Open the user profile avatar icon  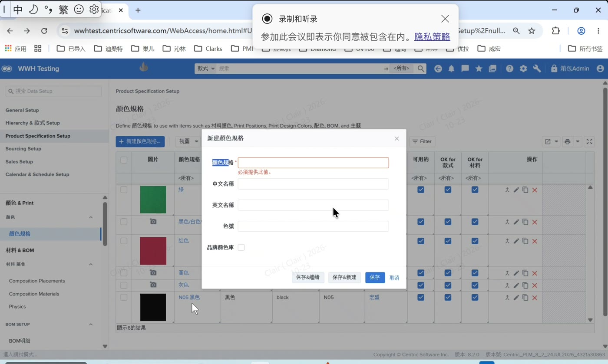(600, 69)
